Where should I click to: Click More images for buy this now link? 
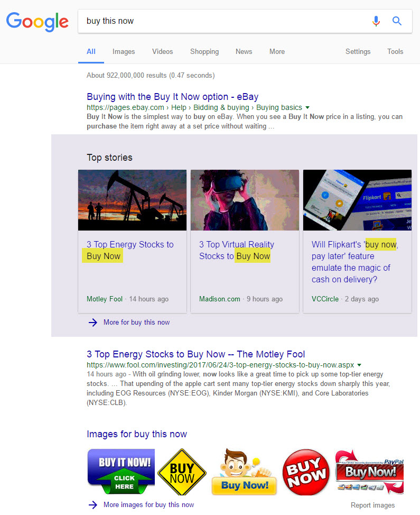tap(148, 504)
